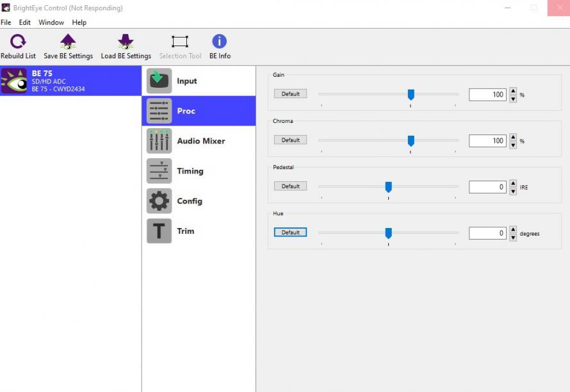Reset Pedestal with its Default button
The height and width of the screenshot is (392, 570).
tap(291, 186)
